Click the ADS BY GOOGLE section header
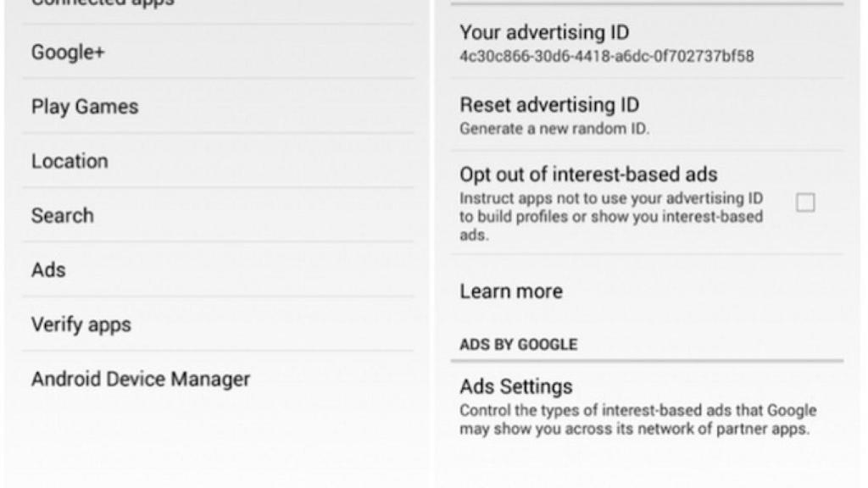868x488 pixels. tap(518, 344)
